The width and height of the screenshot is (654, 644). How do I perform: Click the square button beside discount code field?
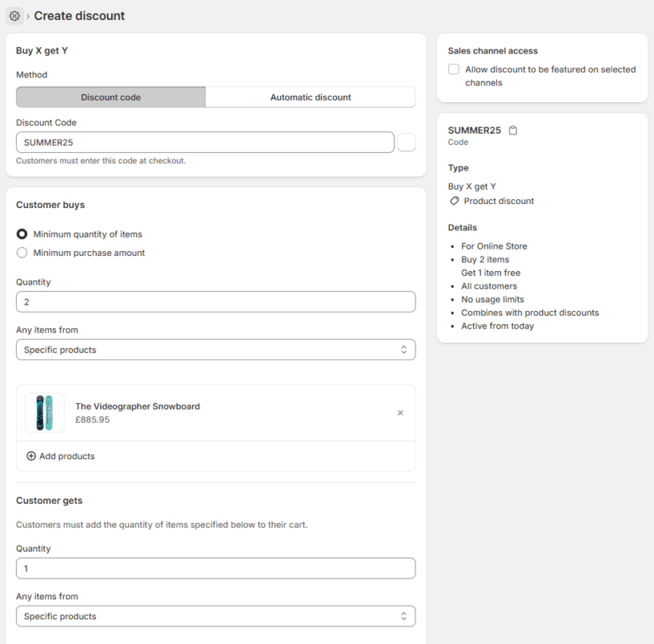[406, 142]
